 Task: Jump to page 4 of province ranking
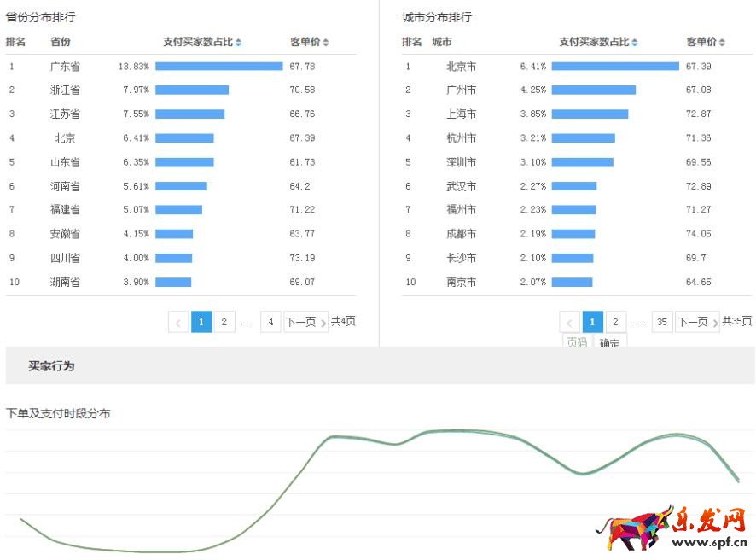click(x=270, y=322)
